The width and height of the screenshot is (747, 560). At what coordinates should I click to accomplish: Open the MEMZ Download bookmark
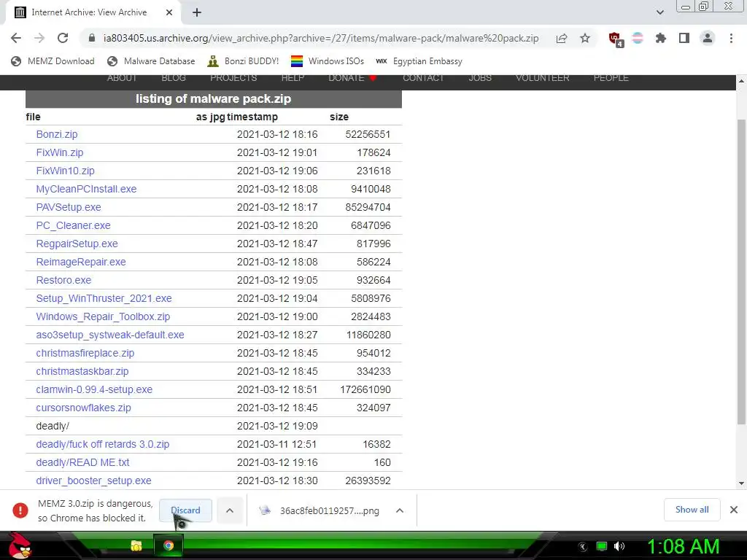[x=53, y=61]
